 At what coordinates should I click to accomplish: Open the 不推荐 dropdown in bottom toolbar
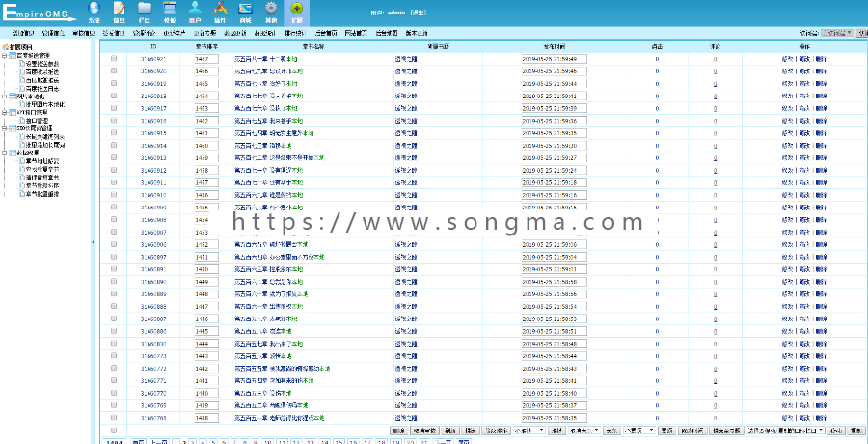coord(529,430)
